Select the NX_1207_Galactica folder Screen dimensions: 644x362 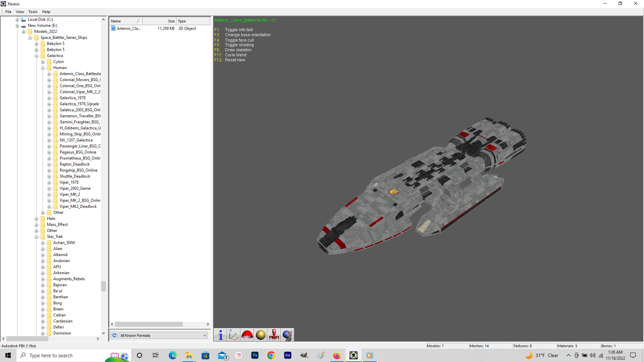pyautogui.click(x=76, y=140)
